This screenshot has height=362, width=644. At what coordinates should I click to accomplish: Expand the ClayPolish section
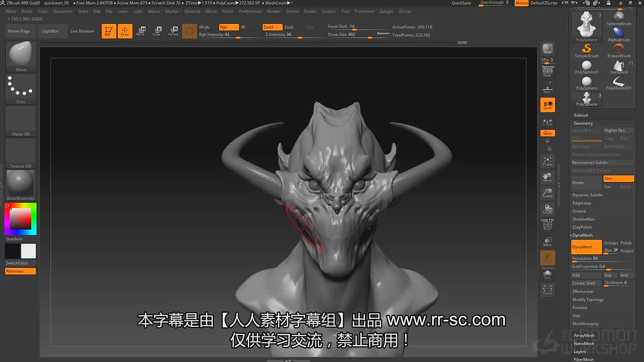[x=582, y=227]
